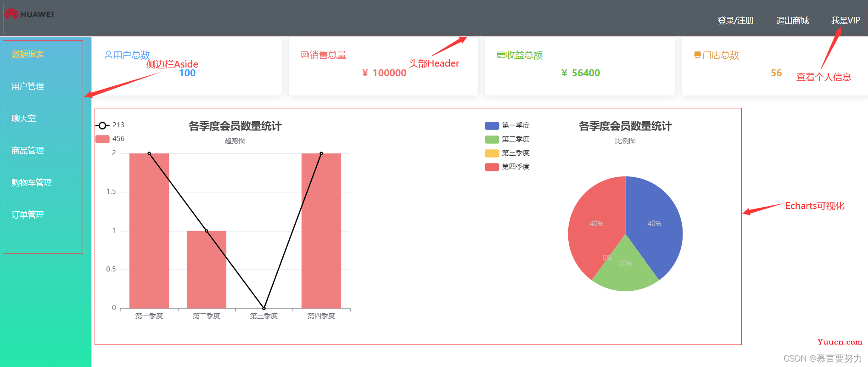Click the blue 40% pie slice
This screenshot has width=868, height=367.
pyautogui.click(x=654, y=224)
